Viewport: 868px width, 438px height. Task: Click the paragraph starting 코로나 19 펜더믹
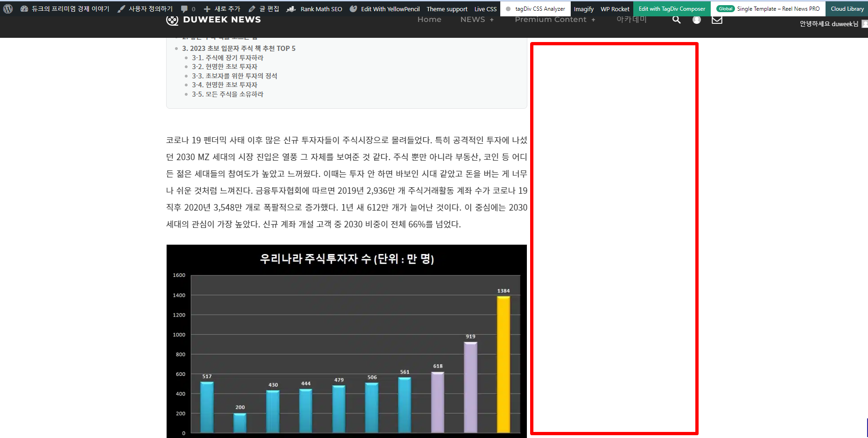[x=347, y=182]
